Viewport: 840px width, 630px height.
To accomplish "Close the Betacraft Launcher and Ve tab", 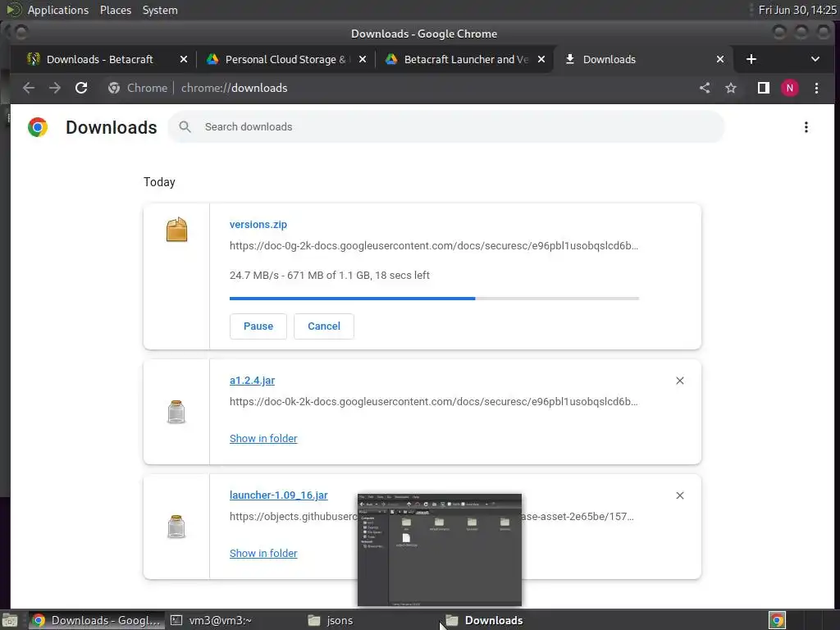I will (x=541, y=59).
